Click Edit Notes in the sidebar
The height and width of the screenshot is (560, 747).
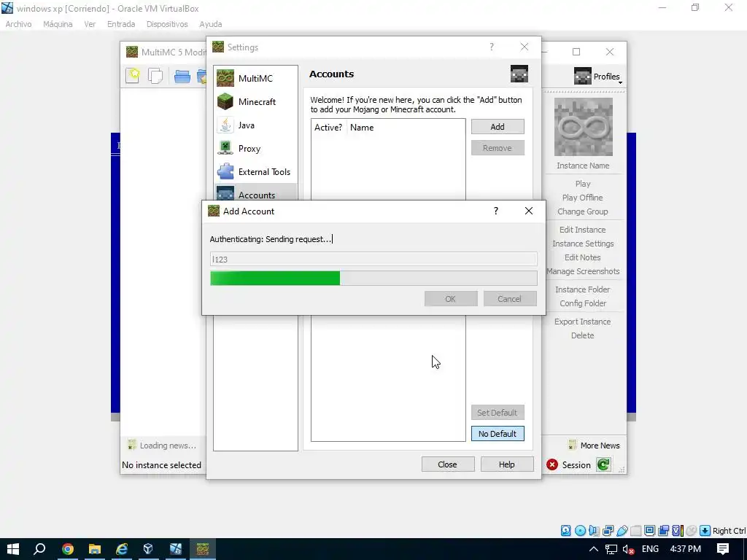(583, 257)
